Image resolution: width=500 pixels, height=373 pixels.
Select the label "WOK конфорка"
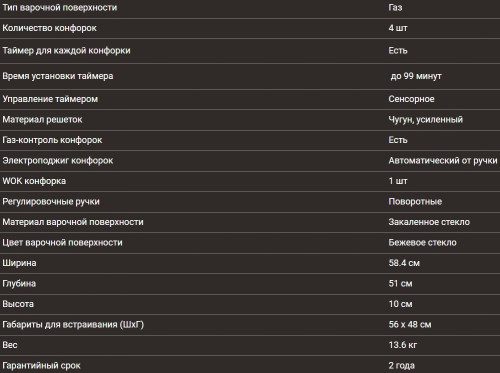point(34,181)
